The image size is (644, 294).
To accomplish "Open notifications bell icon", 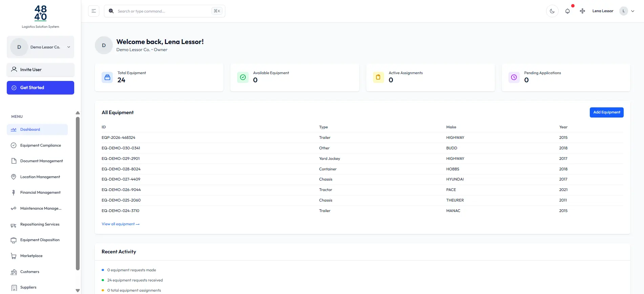I will (x=567, y=11).
